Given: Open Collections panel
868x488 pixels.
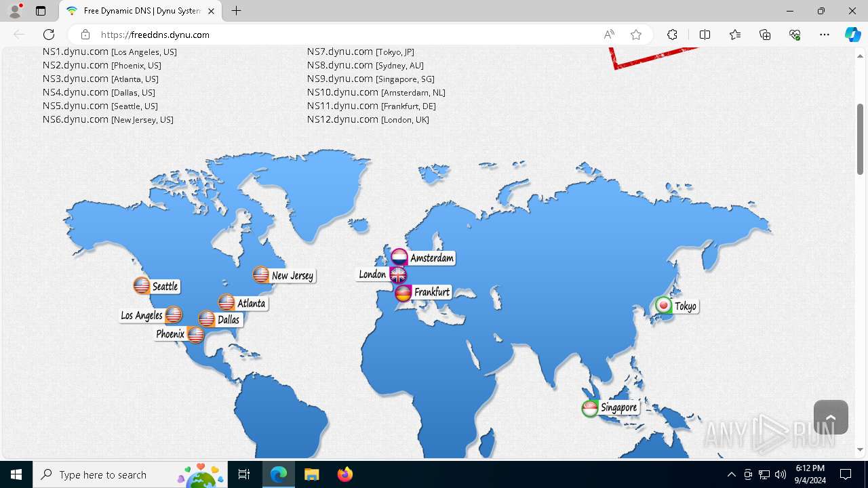Looking at the screenshot, I should point(765,35).
